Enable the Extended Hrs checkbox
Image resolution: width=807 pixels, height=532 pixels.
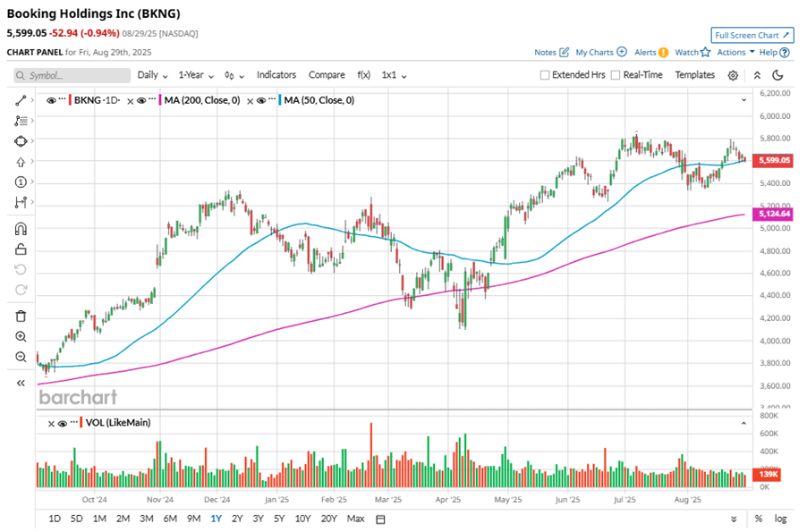coord(545,75)
